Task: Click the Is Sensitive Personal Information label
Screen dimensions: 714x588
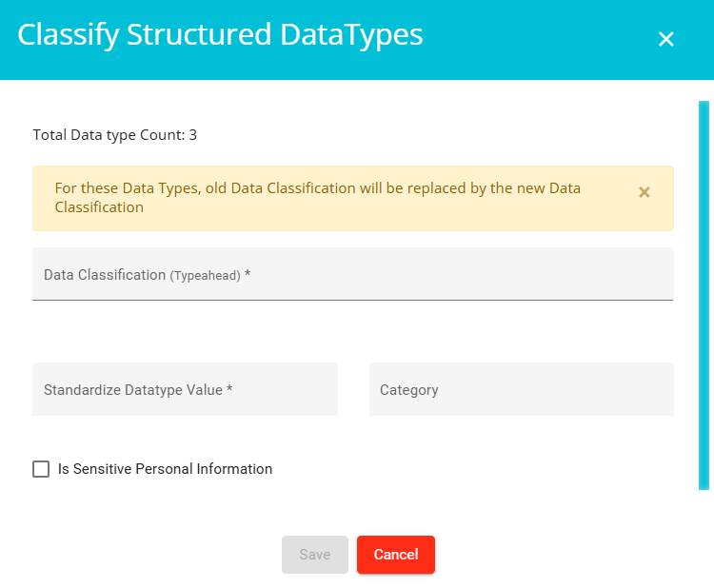Action: point(165,469)
